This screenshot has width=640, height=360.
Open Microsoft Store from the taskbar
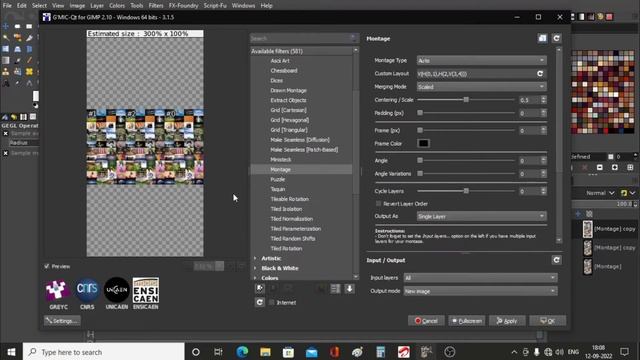288,352
